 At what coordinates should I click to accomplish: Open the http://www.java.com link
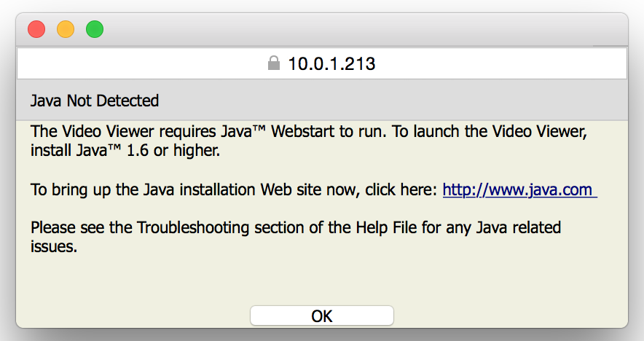point(519,190)
